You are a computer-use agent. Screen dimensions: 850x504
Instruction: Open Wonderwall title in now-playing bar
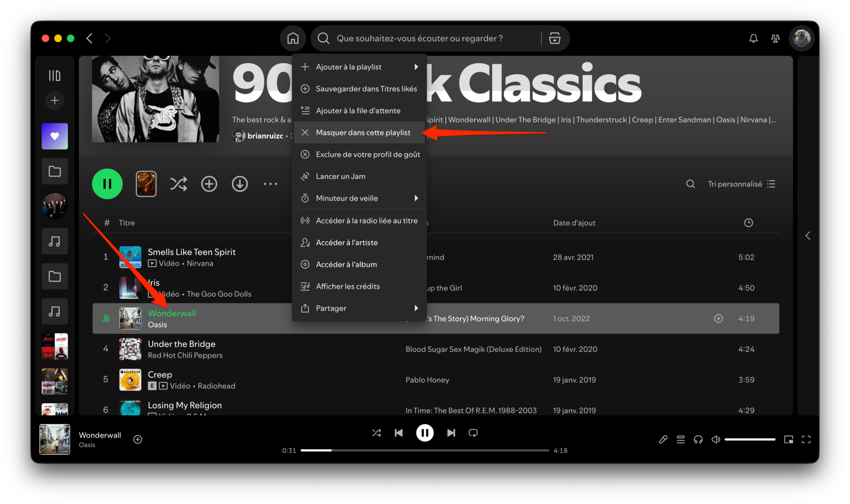click(x=100, y=435)
